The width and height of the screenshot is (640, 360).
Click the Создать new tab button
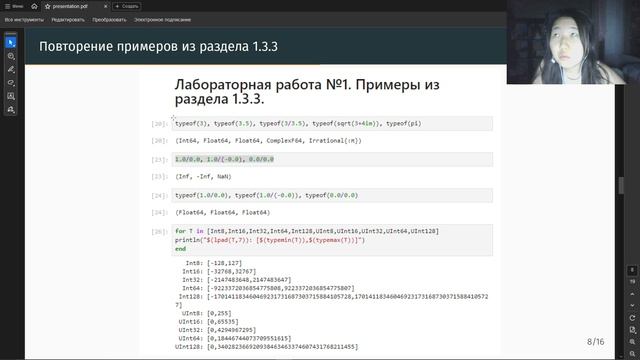coord(127,6)
